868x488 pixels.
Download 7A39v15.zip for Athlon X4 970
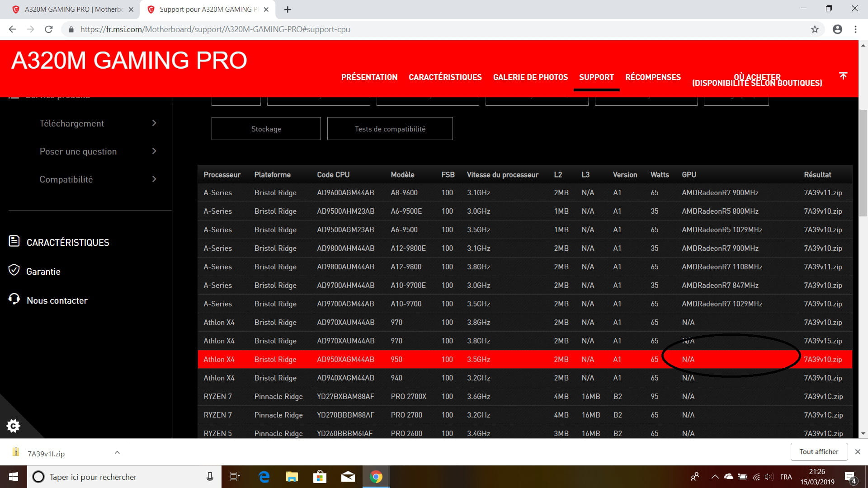coord(823,341)
